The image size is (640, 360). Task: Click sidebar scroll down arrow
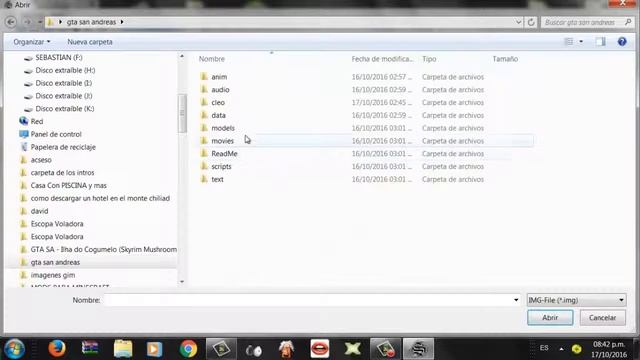coord(182,282)
